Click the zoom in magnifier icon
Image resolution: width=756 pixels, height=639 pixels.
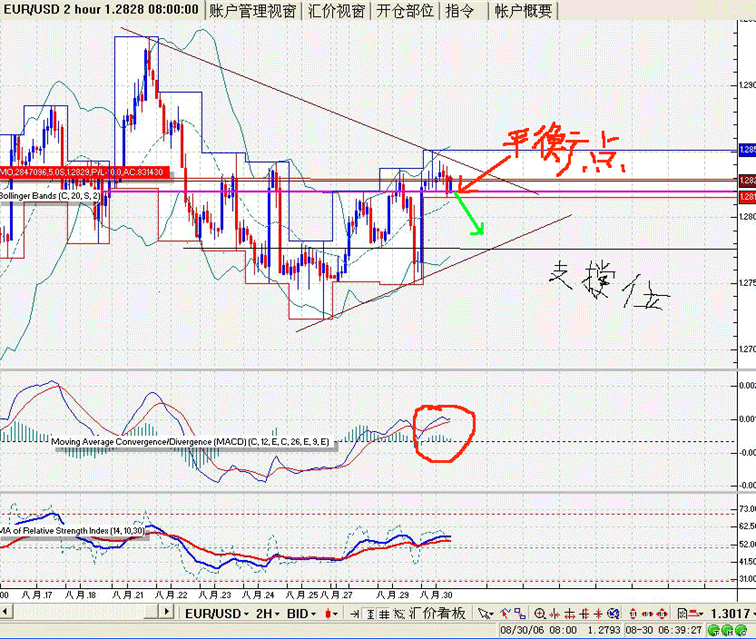point(540,613)
